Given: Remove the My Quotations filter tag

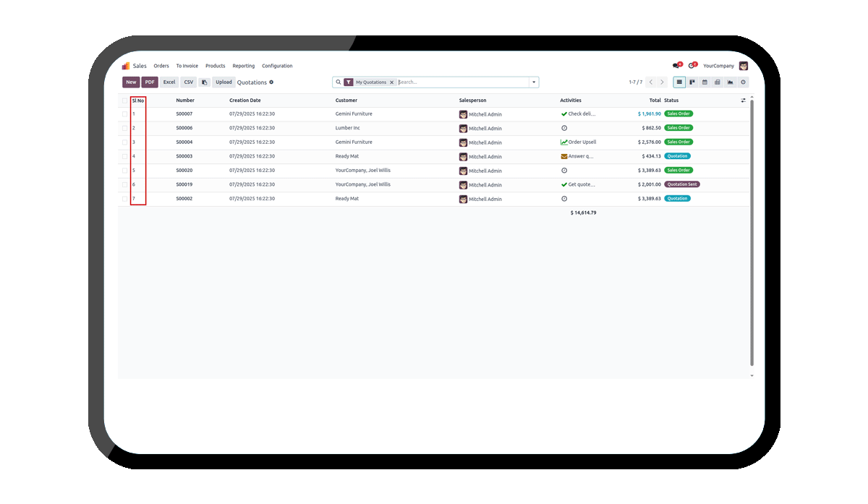Looking at the screenshot, I should tap(392, 82).
